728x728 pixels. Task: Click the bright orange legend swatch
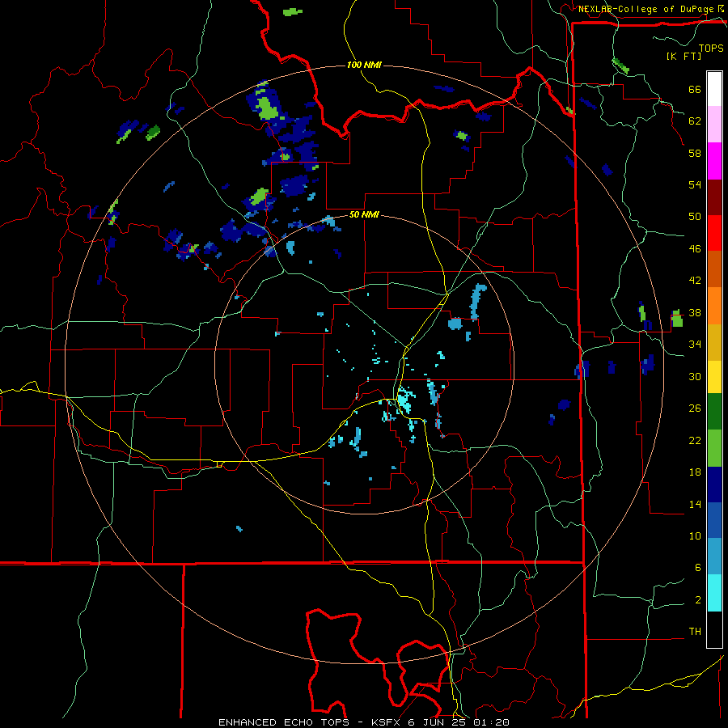coord(714,306)
